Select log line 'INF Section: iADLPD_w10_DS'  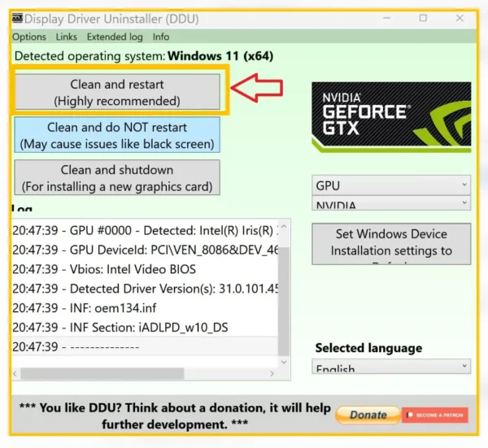[145, 328]
